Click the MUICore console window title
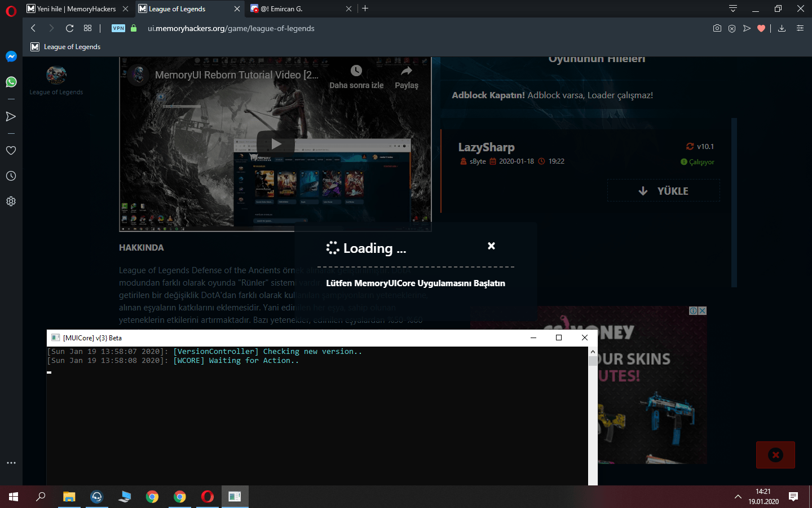812x508 pixels. 92,338
